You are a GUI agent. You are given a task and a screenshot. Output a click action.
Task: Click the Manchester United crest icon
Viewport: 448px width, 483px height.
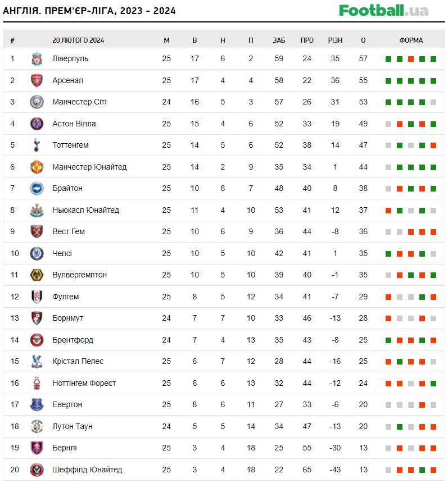(x=37, y=167)
